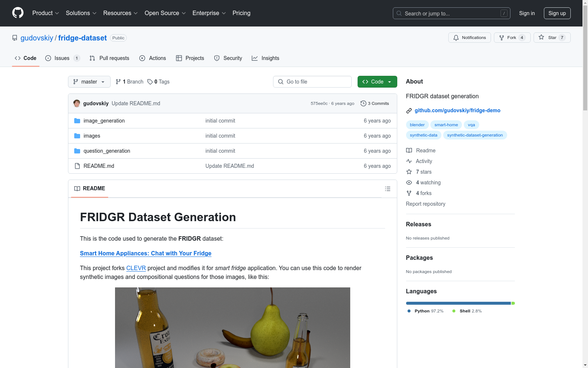This screenshot has height=368, width=588.
Task: Click the gudovskiy avatar in commit row
Action: 77,103
